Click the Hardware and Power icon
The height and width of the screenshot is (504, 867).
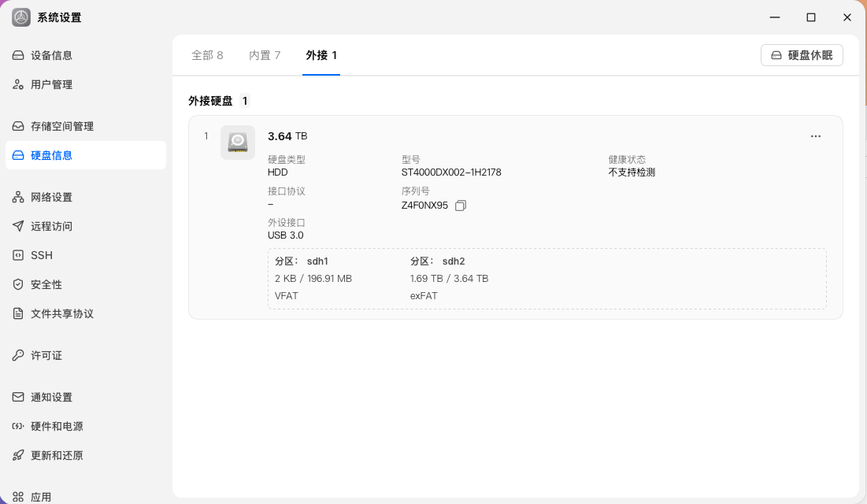pos(18,426)
